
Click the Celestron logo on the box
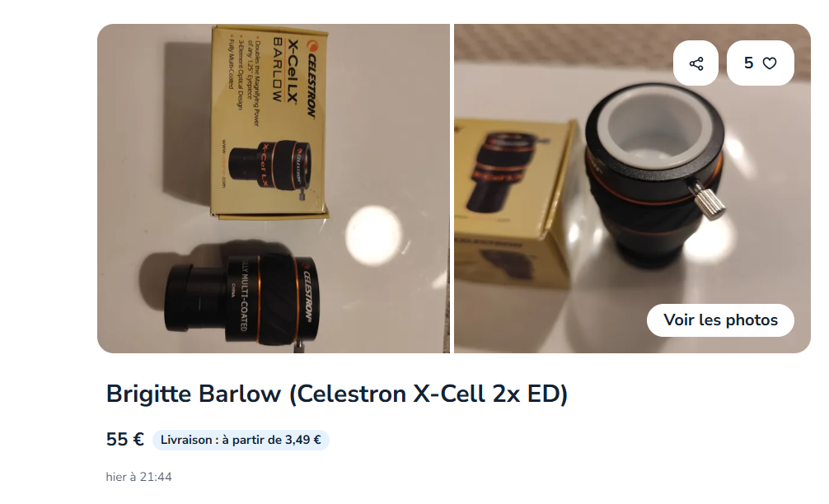(x=310, y=79)
